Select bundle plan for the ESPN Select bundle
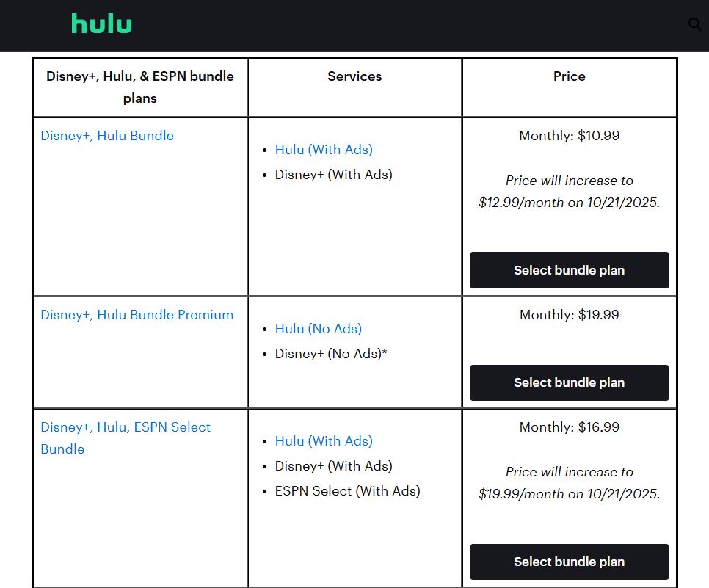This screenshot has width=709, height=588. pos(569,562)
